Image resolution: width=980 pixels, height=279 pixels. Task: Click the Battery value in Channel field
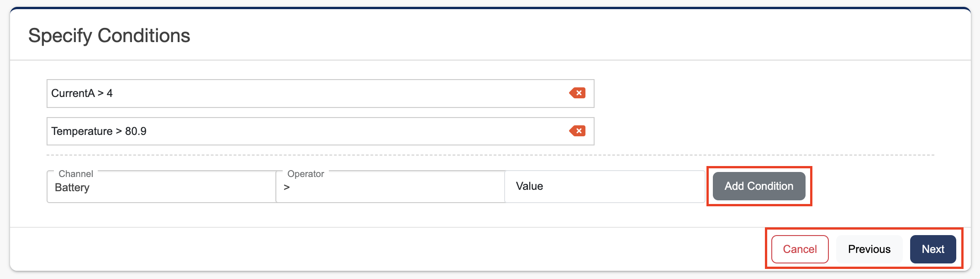72,188
